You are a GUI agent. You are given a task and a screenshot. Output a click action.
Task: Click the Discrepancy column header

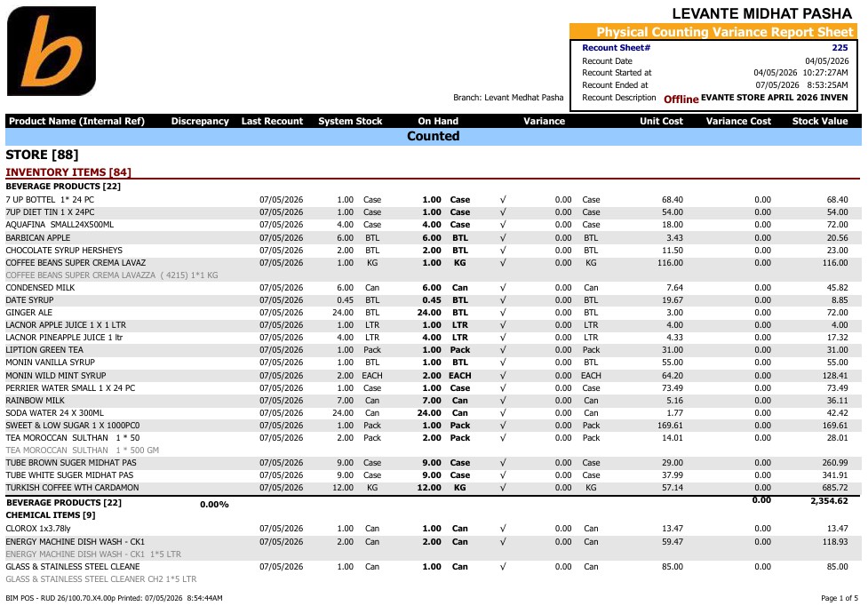[200, 121]
